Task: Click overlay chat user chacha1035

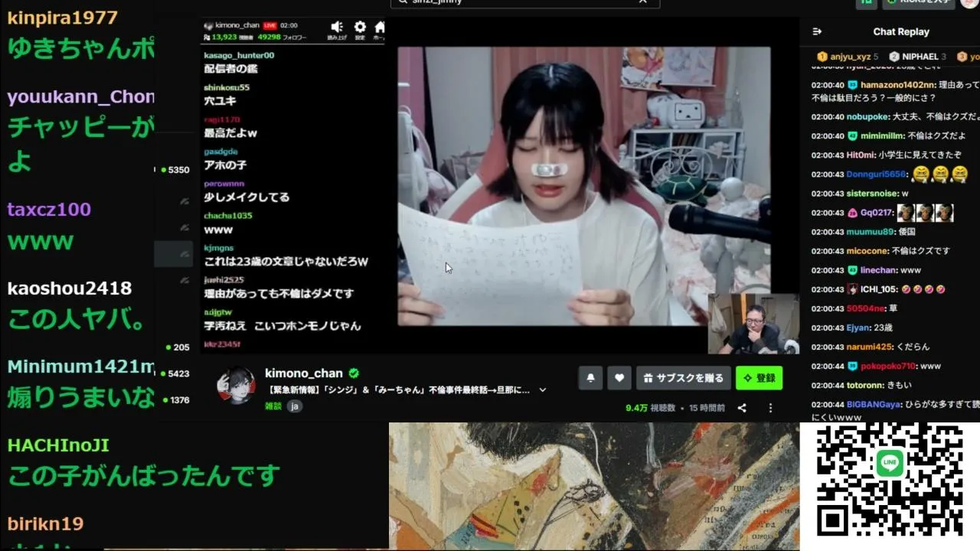Action: 228,216
